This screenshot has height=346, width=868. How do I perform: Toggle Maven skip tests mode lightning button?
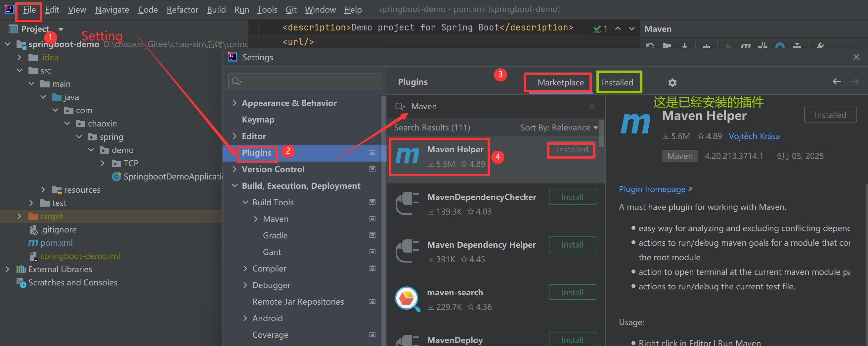coord(780,46)
